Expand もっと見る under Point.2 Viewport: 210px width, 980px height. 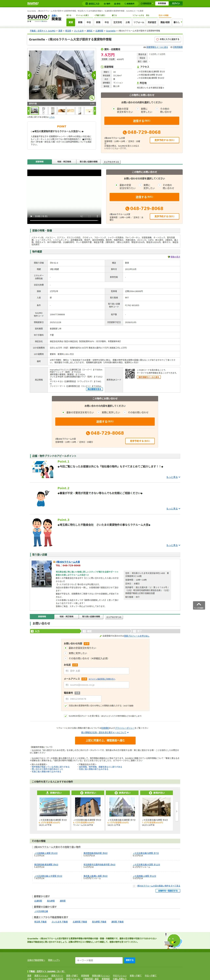click(173, 509)
